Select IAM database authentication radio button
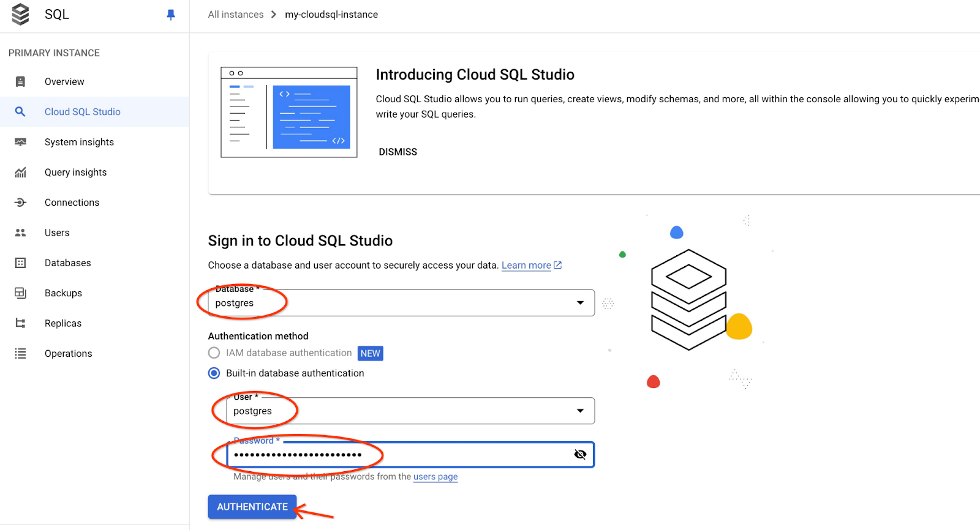This screenshot has height=530, width=980. click(214, 353)
